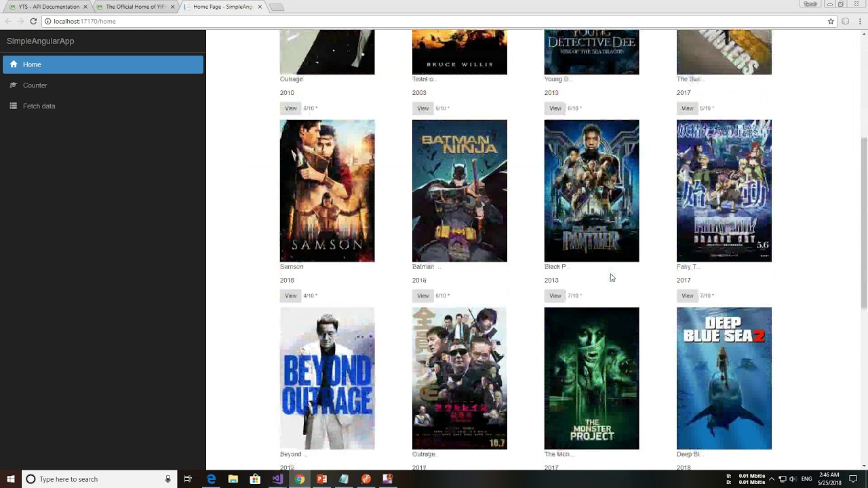
Task: Close the YTS API Documentation tab
Action: 85,7
